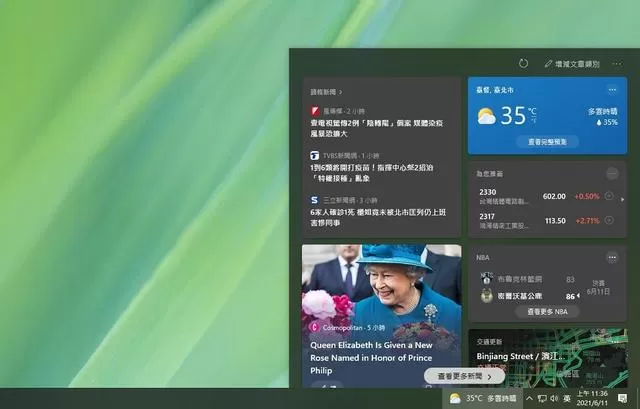Click the 35% precipitation droplet value
640x409 pixels.
click(607, 122)
